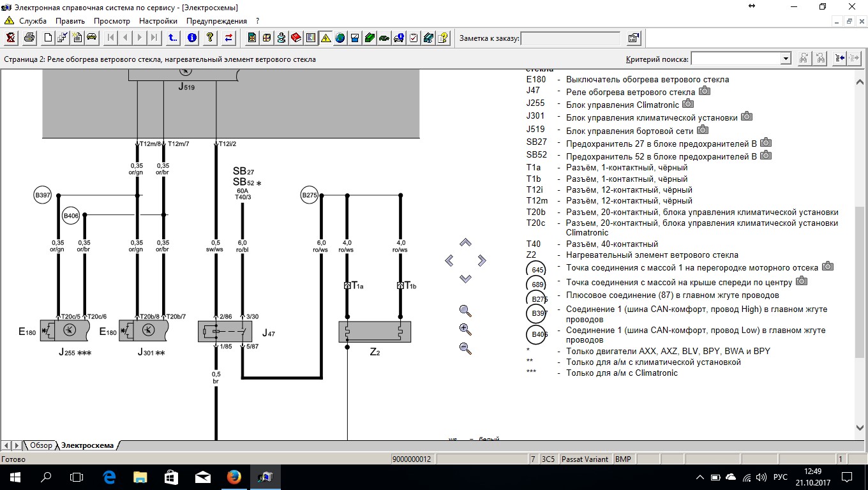The image size is (868, 490).
Task: Show hidden system tray icons chevron
Action: [700, 477]
